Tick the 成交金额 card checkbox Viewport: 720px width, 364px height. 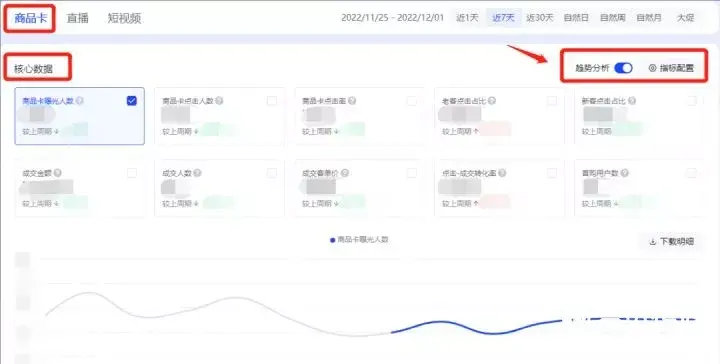coord(132,173)
